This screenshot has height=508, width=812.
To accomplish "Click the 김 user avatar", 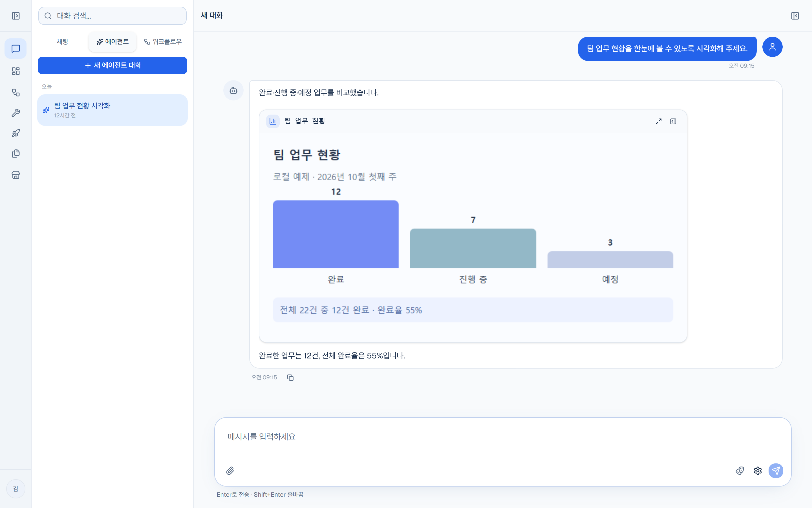I will [16, 489].
